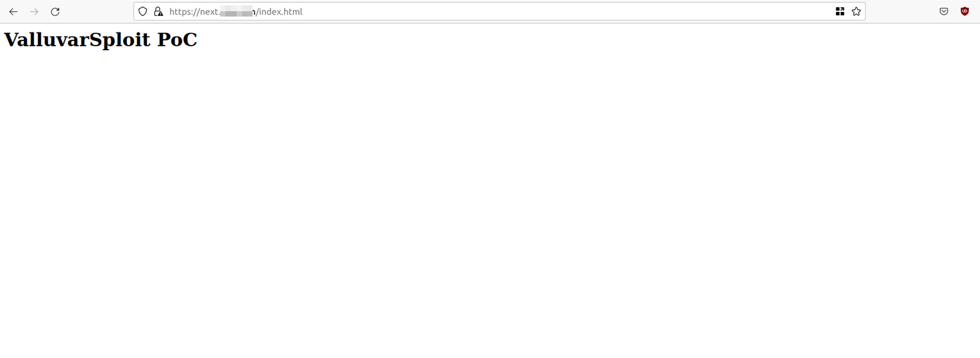Click the https://next text in the URL
The height and width of the screenshot is (358, 980).
pos(194,12)
